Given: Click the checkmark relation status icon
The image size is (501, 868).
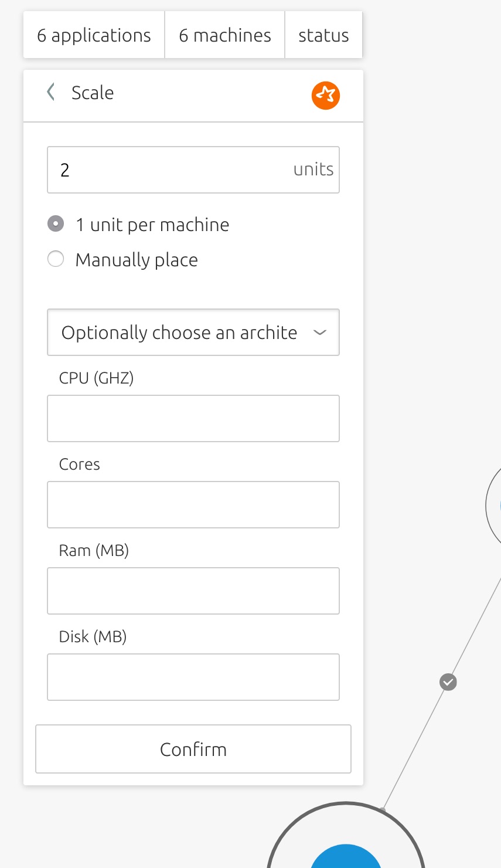Looking at the screenshot, I should [x=448, y=682].
